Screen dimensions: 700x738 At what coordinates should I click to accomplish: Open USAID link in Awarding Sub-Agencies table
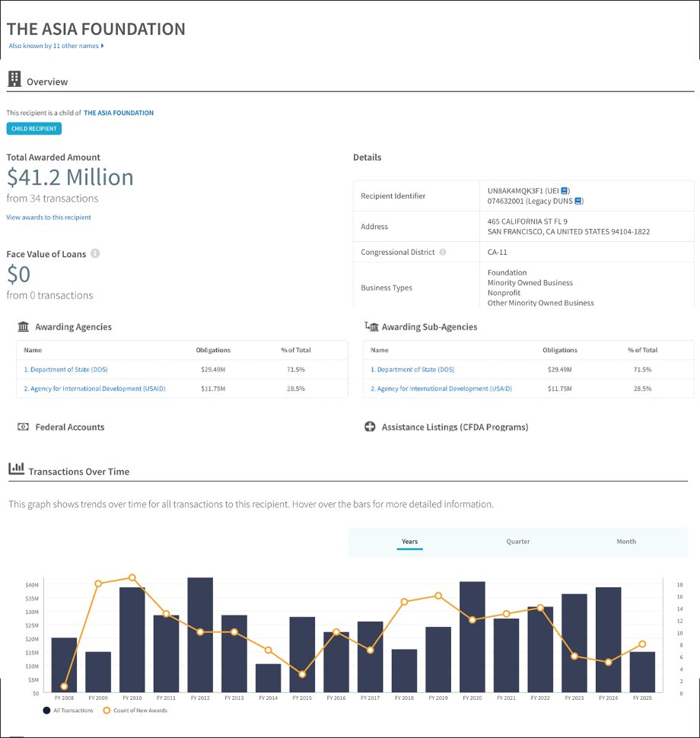(x=441, y=389)
